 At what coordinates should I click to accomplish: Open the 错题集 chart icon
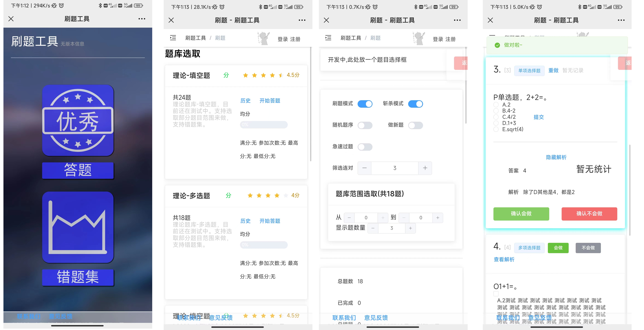78,227
